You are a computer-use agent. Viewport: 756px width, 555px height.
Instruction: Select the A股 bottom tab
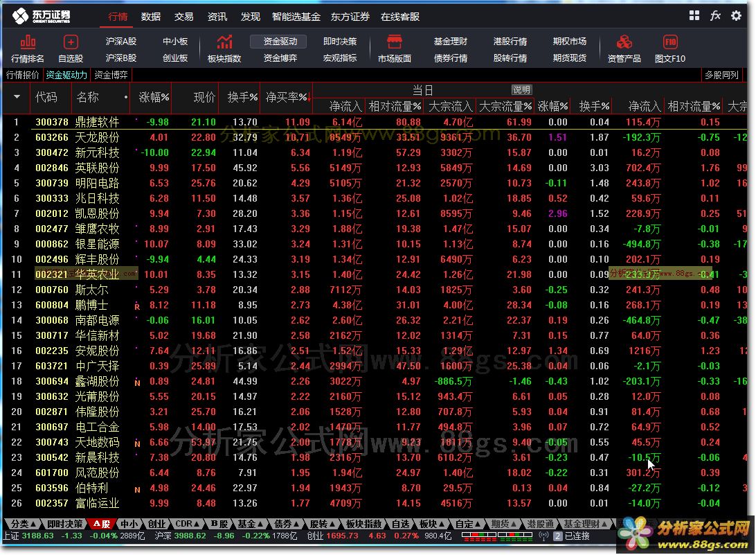[x=102, y=524]
